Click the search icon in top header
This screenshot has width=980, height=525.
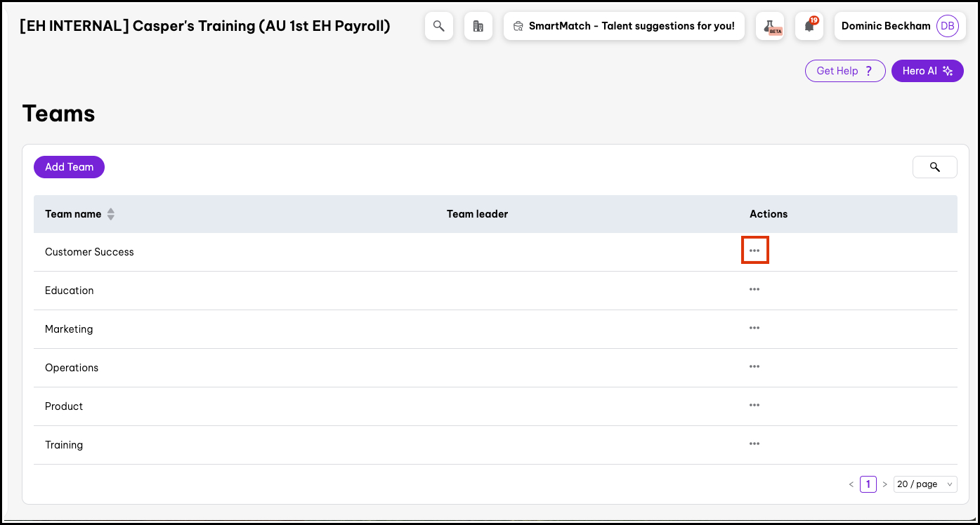pos(439,26)
